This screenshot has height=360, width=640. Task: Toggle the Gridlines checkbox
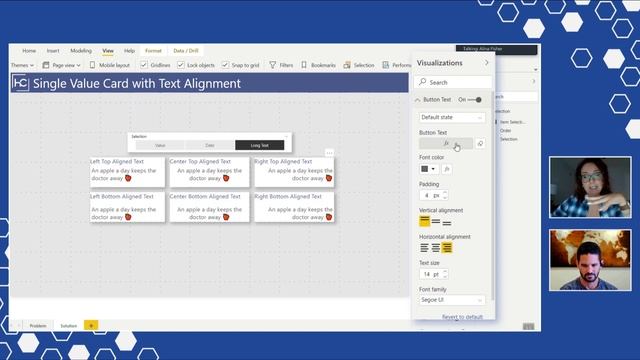(x=144, y=65)
